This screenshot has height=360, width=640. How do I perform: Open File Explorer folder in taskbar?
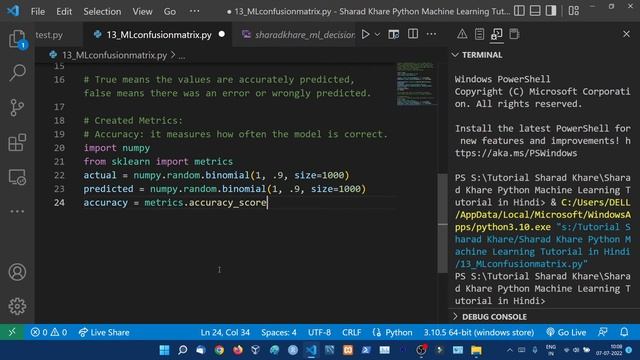point(476,350)
